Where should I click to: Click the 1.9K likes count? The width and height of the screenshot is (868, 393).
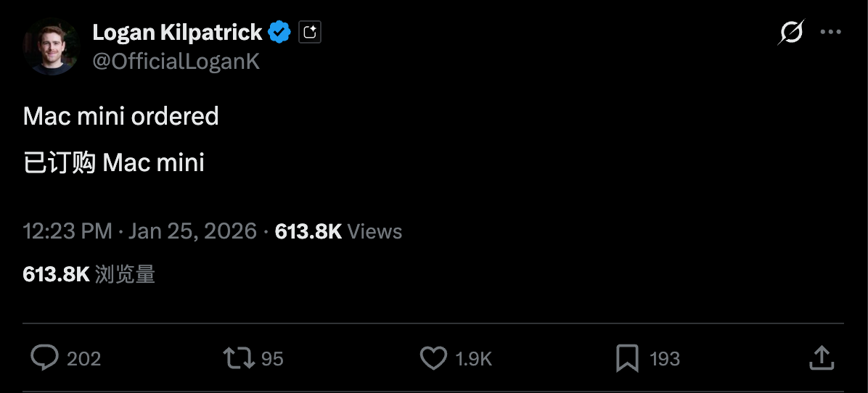pyautogui.click(x=473, y=358)
